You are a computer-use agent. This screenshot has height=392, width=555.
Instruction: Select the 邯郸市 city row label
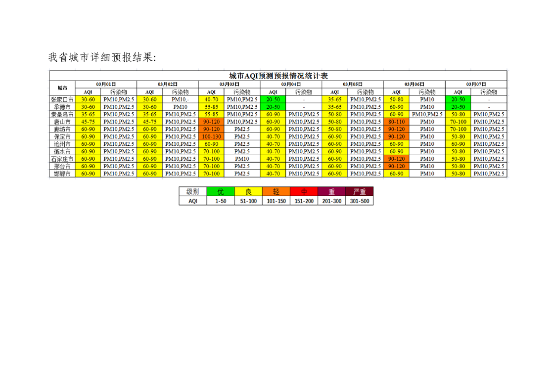62,174
